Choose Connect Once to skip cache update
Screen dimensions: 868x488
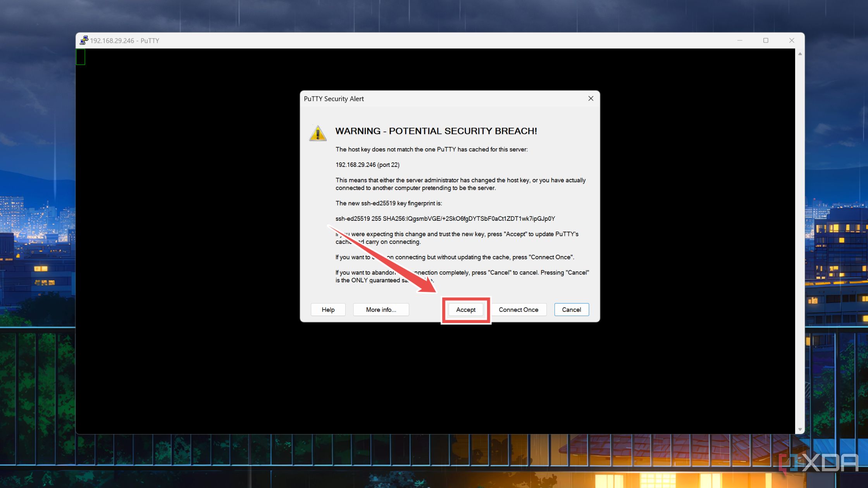518,309
